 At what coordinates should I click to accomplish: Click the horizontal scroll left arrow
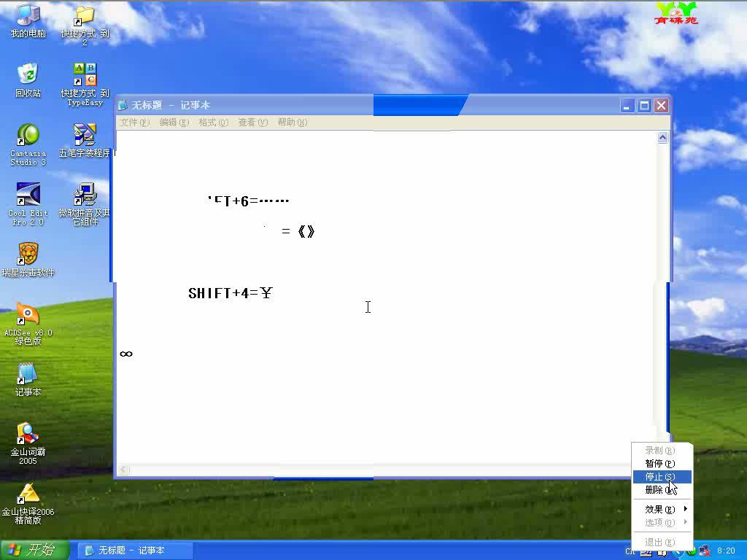123,470
